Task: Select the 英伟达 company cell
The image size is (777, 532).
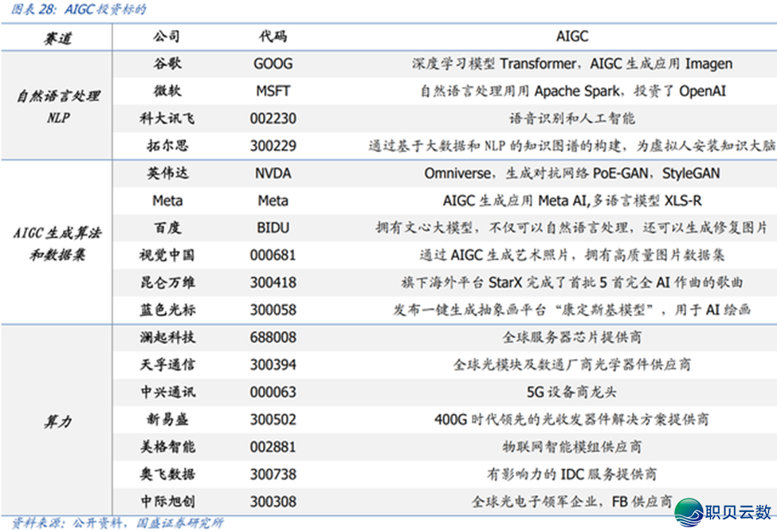Action: 167,174
